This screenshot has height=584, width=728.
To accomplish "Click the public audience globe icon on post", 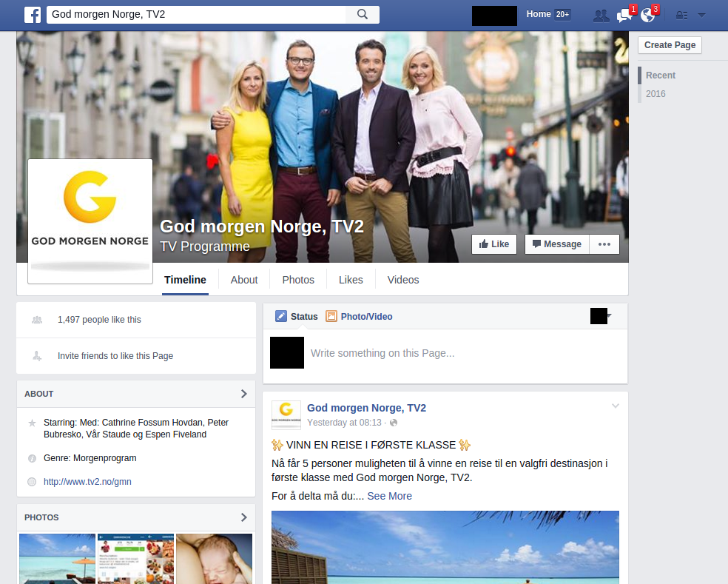I will click(394, 423).
